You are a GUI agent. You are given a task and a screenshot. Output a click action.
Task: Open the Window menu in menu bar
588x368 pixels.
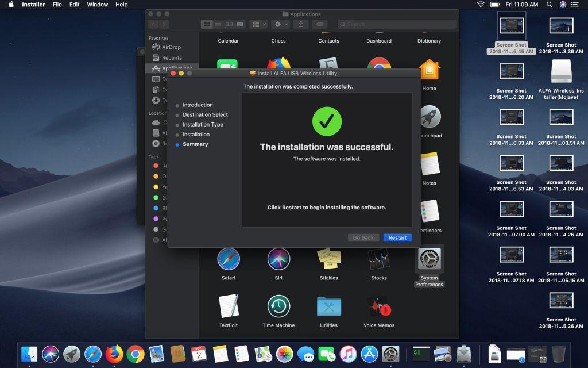click(x=97, y=5)
